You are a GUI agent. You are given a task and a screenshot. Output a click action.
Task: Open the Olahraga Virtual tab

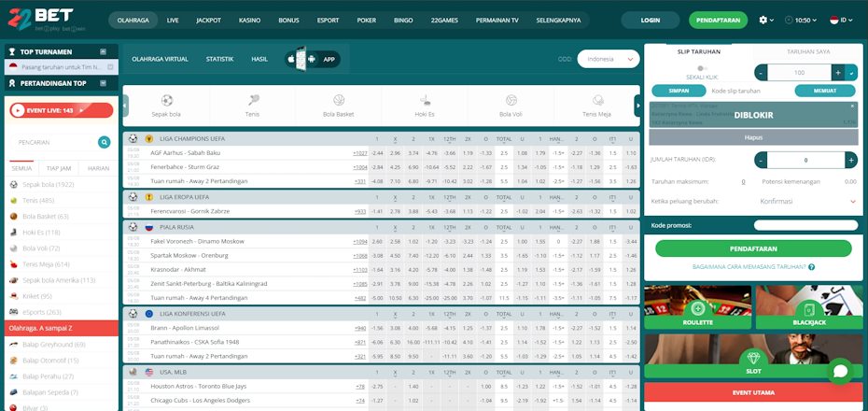160,59
